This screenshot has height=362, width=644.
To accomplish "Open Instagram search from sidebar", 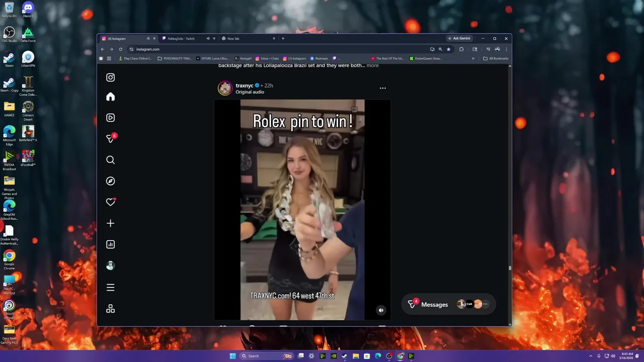I will point(110,160).
